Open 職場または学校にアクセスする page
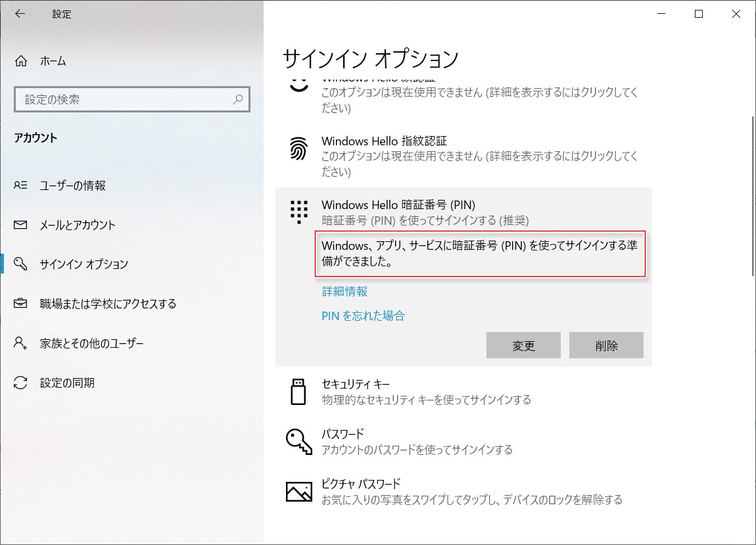Viewport: 756px width, 545px height. [108, 303]
